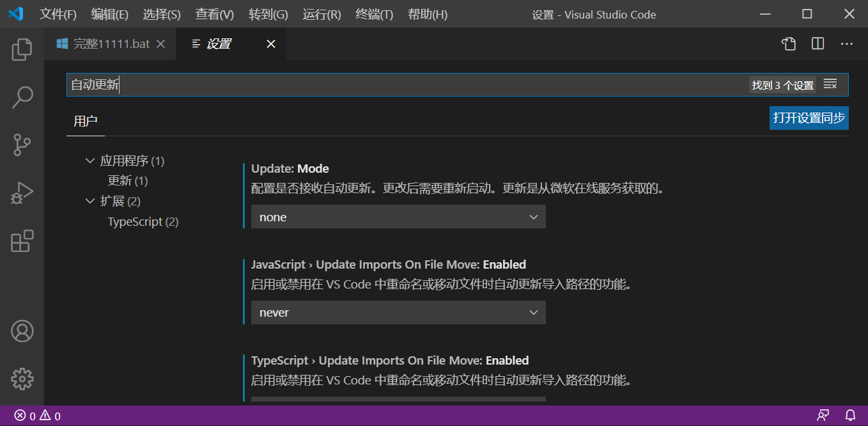Open the Extensions view
This screenshot has height=426, width=868.
pyautogui.click(x=22, y=241)
